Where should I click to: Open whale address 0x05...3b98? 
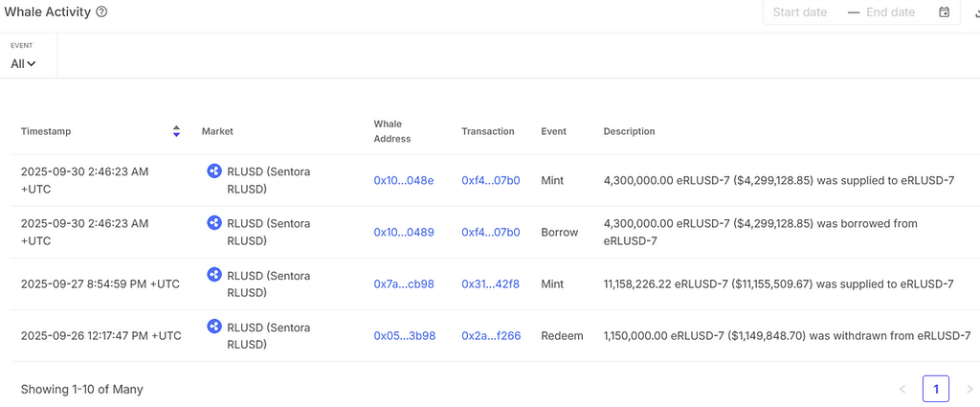pyautogui.click(x=404, y=336)
